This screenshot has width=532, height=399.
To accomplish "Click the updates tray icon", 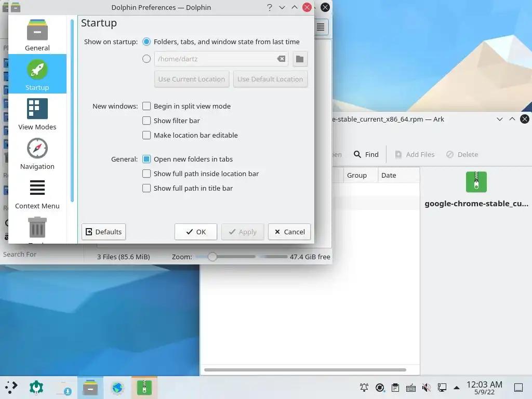I will (380, 388).
